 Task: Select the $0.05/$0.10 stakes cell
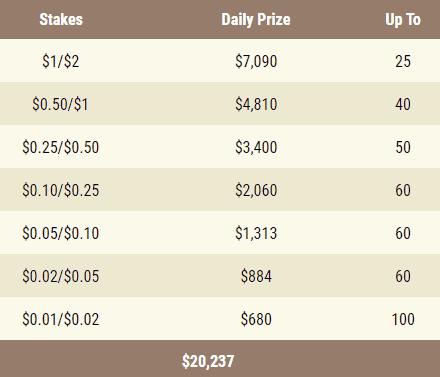coord(61,233)
